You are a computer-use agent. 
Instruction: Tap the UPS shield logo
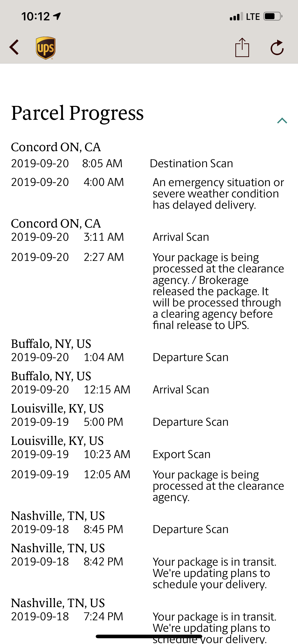coord(46,48)
